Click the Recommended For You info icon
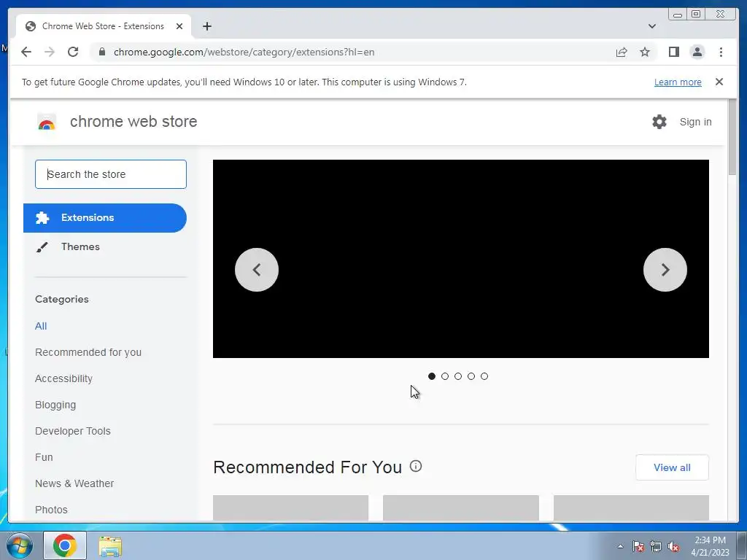747x560 pixels. (x=415, y=466)
